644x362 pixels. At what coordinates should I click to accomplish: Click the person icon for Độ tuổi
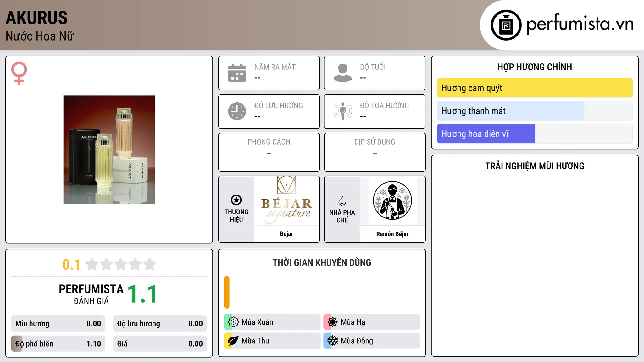click(x=343, y=73)
